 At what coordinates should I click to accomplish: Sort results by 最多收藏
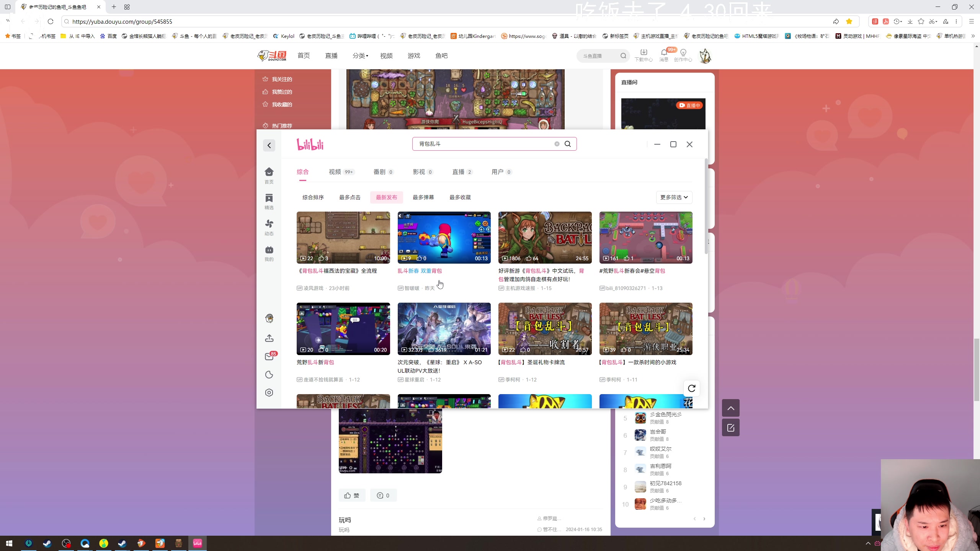point(460,197)
